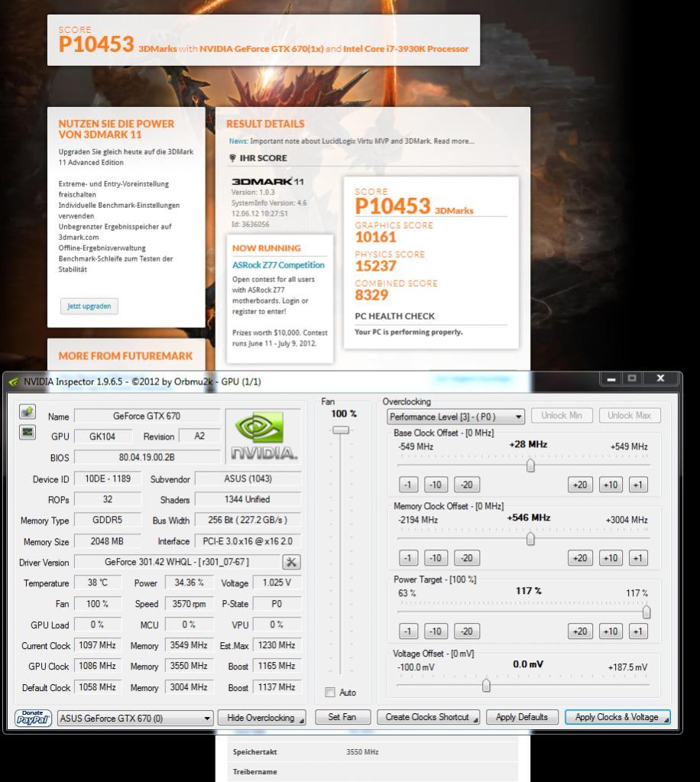Viewport: 700px width, 782px height.
Task: Click the Combined Score 8329 value
Action: (371, 295)
